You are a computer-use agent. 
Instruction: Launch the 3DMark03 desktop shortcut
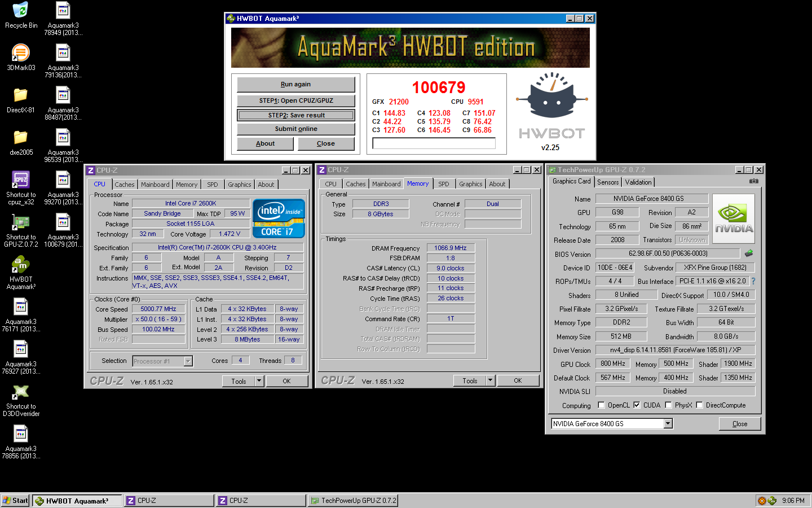[21, 58]
